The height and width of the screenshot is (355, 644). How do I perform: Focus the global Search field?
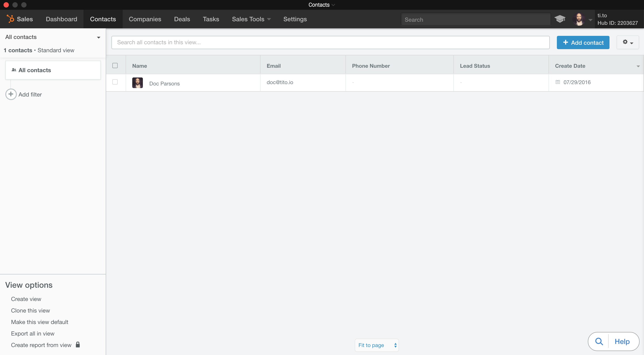click(476, 19)
